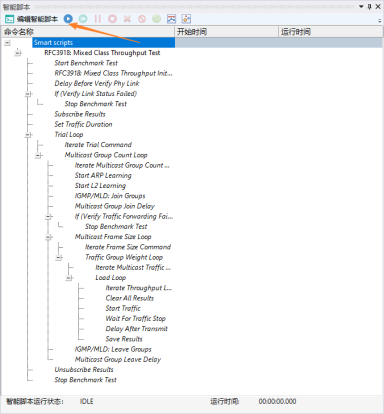Open the panel options dropdown arrow
This screenshot has width=384, height=414.
click(361, 6)
